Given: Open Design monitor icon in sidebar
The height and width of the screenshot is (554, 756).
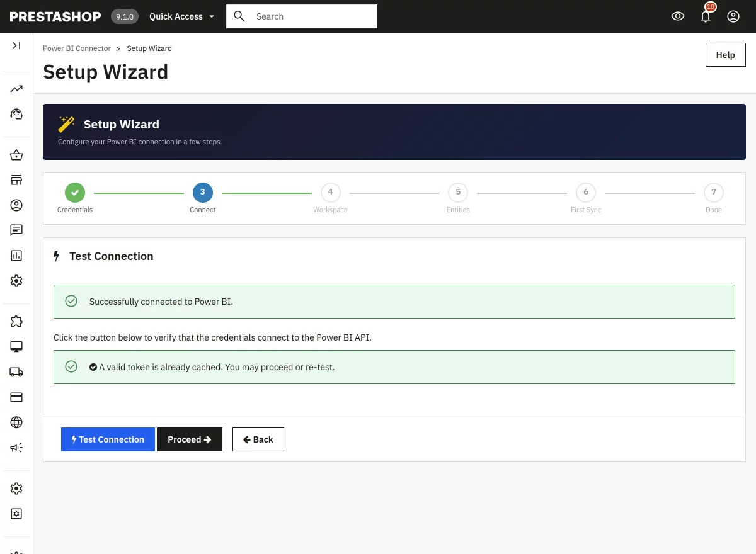Looking at the screenshot, I should click(16, 347).
